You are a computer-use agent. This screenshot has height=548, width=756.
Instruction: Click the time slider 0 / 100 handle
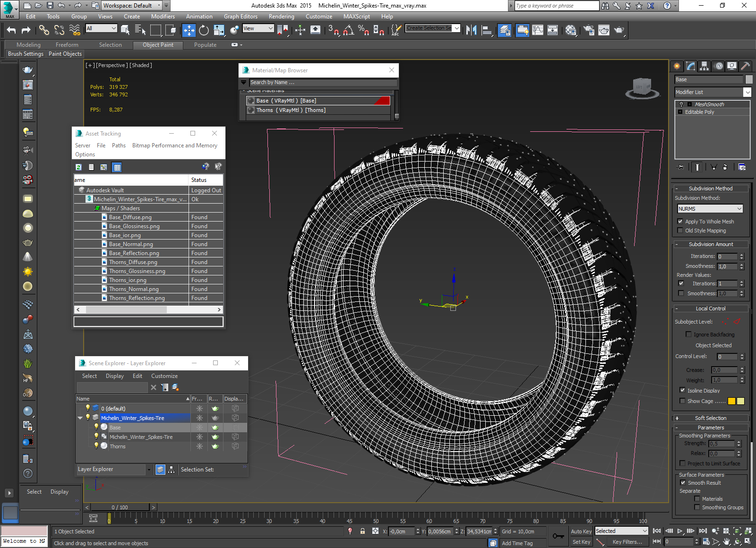[120, 507]
